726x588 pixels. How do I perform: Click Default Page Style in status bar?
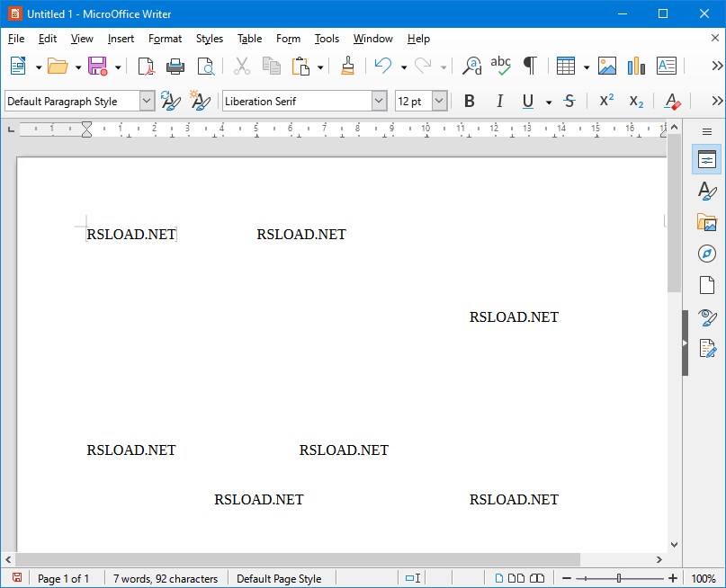click(279, 578)
